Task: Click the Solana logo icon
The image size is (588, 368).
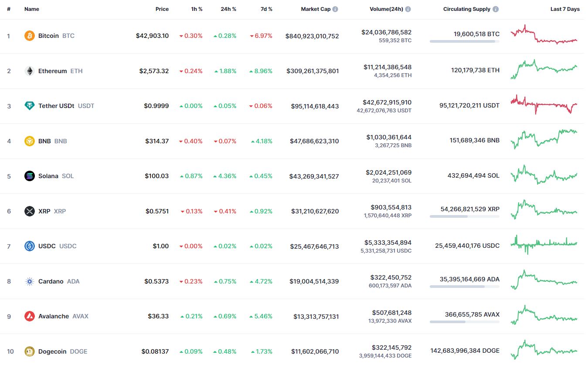Action: pos(30,176)
